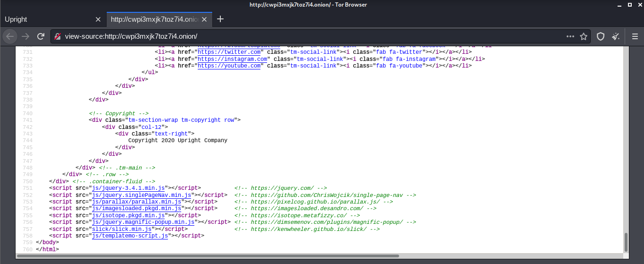Go back to the previous page
This screenshot has width=644, height=264.
click(x=10, y=36)
